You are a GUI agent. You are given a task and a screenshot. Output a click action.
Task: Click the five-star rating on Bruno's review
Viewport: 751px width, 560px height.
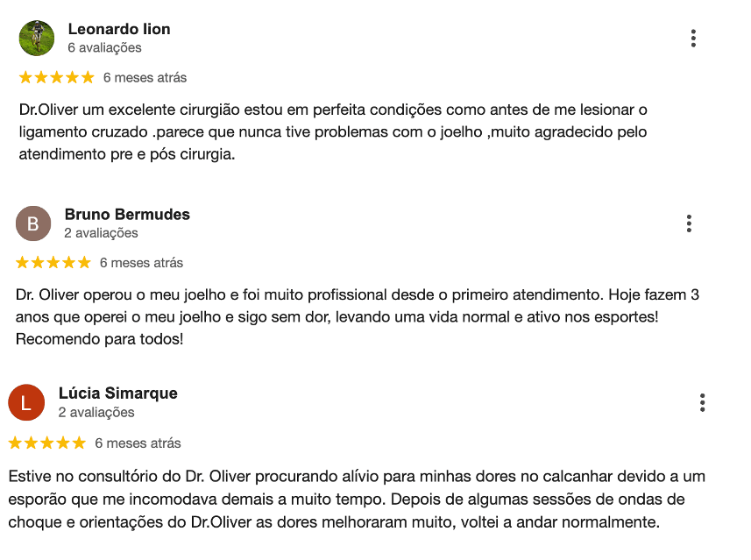click(53, 263)
